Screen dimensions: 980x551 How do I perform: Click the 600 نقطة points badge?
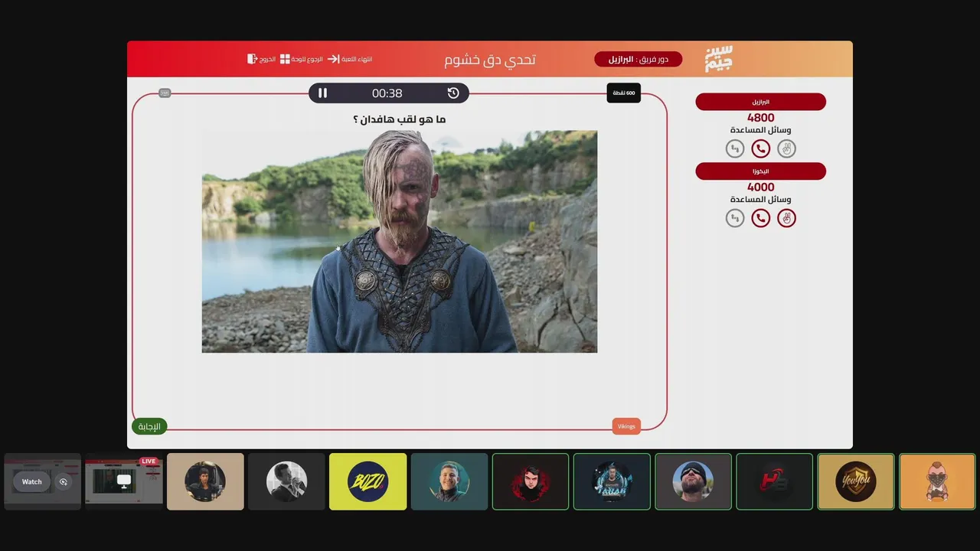[x=623, y=93]
